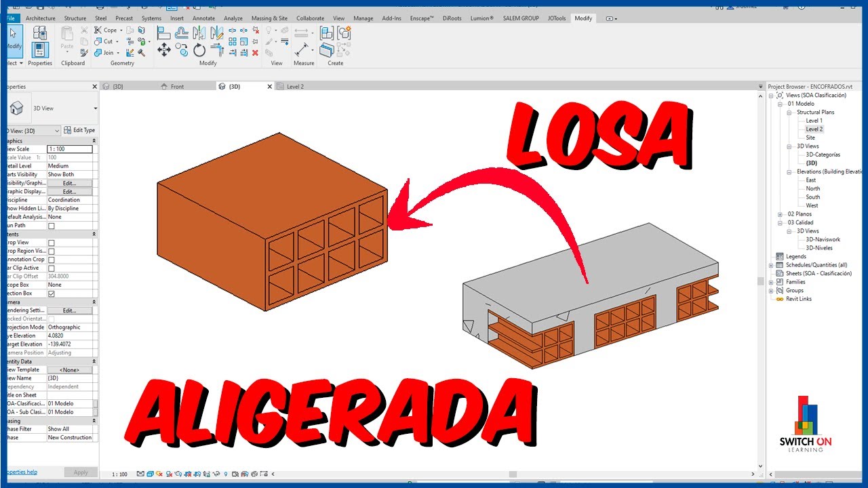Click the red Delete X icon
The width and height of the screenshot is (868, 488).
click(256, 53)
